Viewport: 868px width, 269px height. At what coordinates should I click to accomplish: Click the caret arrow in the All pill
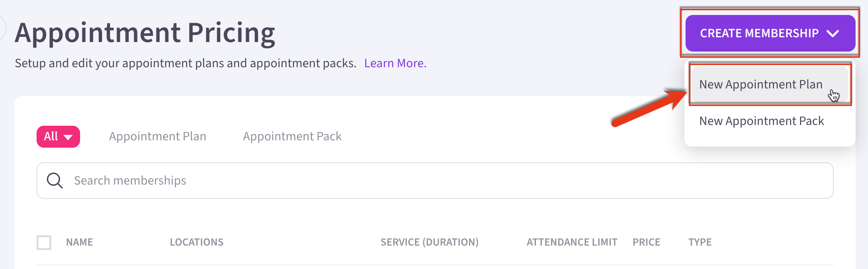coord(68,137)
